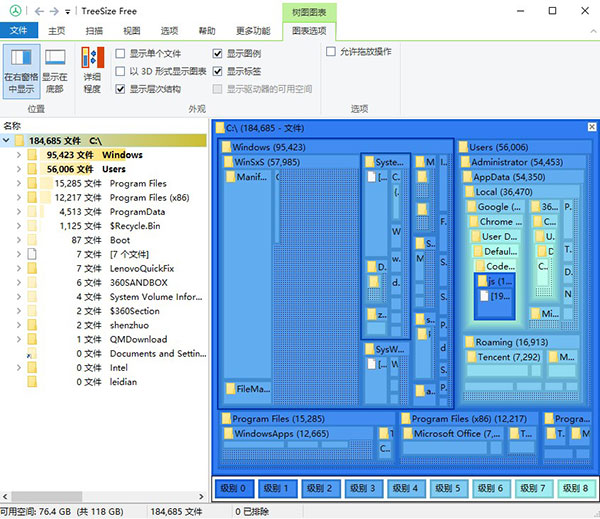Click legend swatch 级别 4

pyautogui.click(x=406, y=488)
